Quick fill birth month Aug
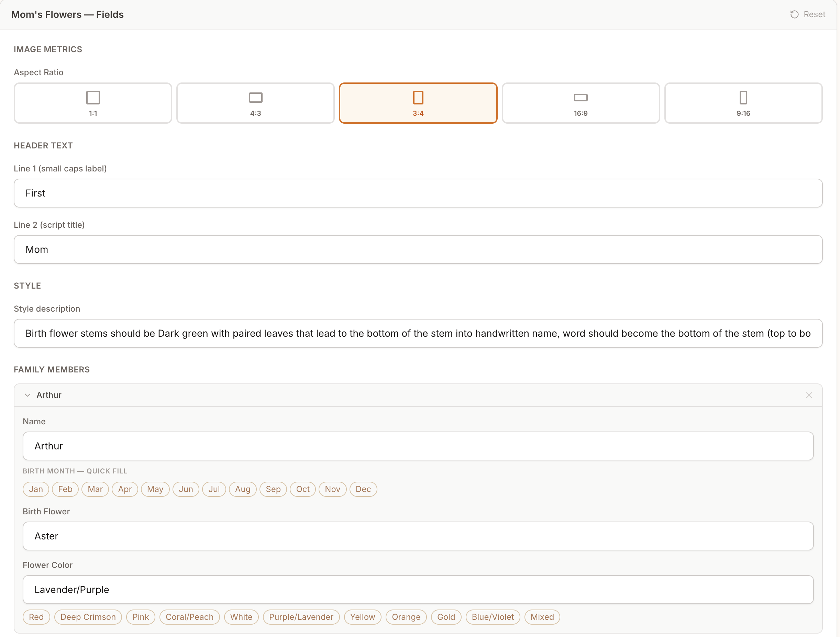Screen dimensions: 840x637 click(242, 489)
